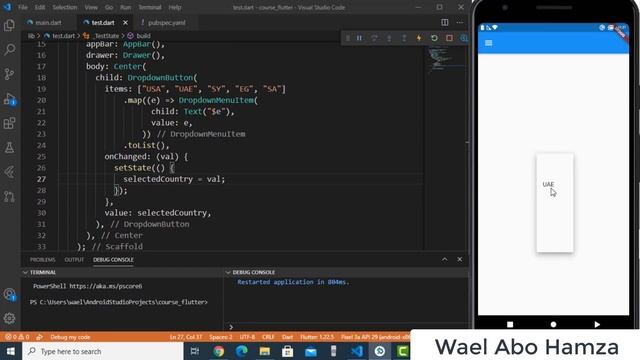
Task: Tap the emulator Home circle button
Action: (553, 324)
